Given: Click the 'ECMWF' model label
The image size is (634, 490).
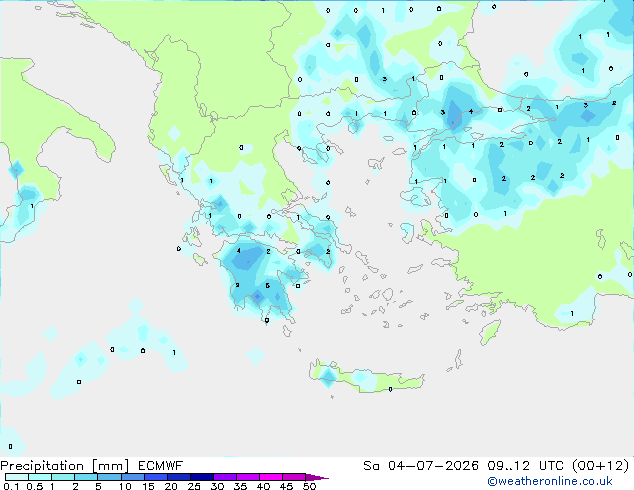Looking at the screenshot, I should tap(161, 466).
